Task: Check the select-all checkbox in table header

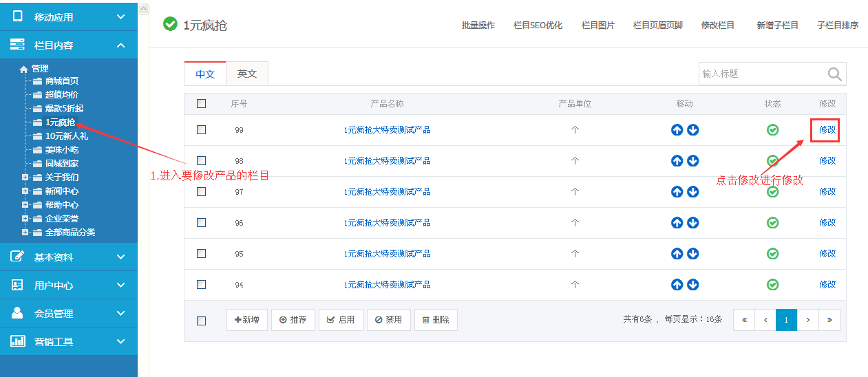Action: [x=201, y=104]
